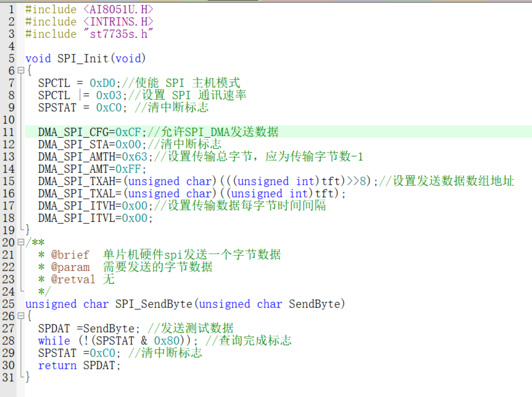
Task: Select line number 31 in the gutter
Action: coord(9,378)
